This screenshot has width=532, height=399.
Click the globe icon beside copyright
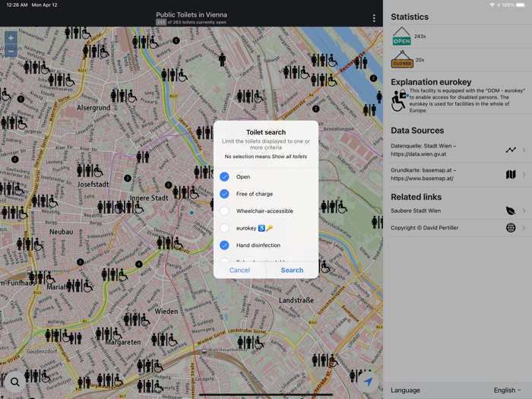(x=511, y=227)
